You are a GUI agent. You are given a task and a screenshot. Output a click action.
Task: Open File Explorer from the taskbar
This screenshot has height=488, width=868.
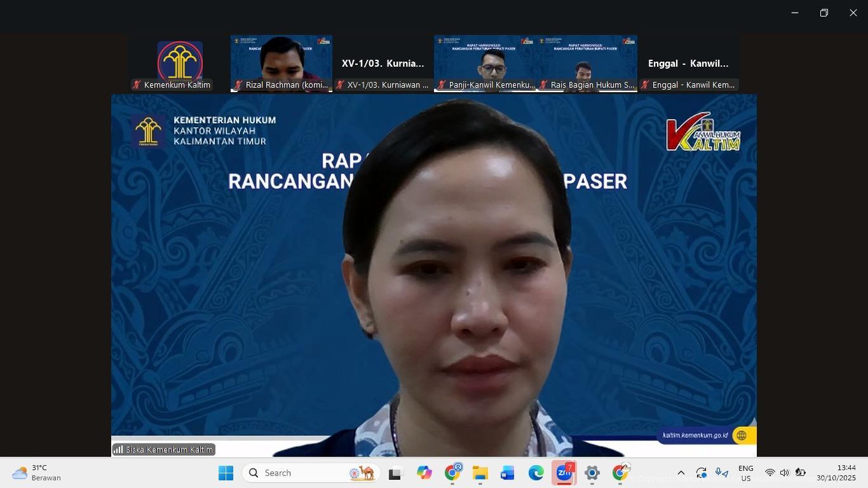[x=480, y=473]
